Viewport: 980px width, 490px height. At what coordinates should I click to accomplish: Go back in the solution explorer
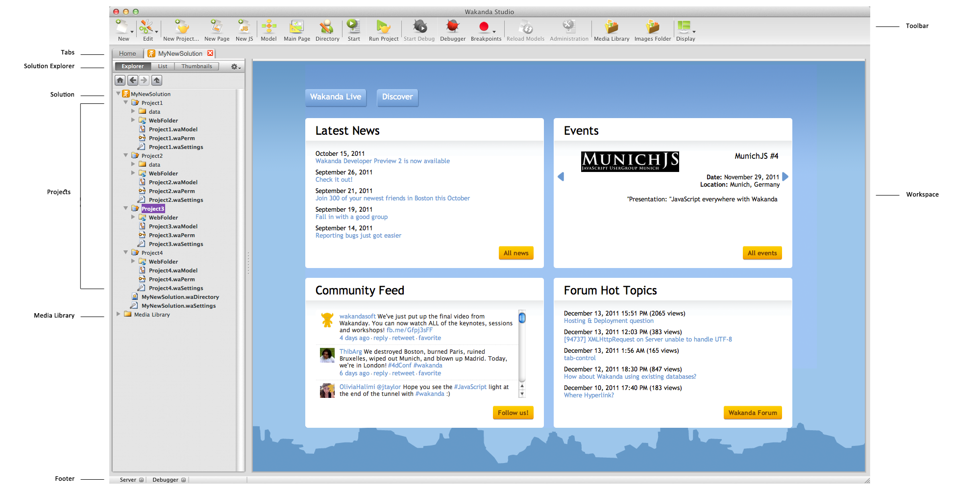133,80
